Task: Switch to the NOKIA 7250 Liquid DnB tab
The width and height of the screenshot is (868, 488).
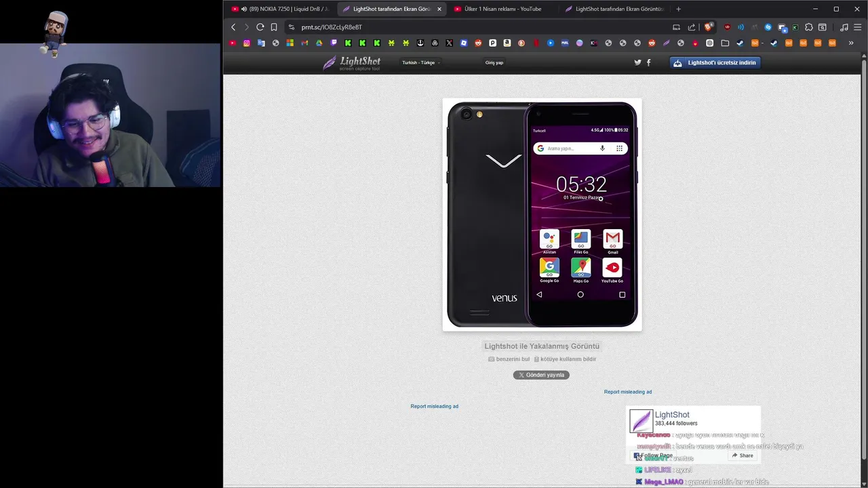Action: 280,9
